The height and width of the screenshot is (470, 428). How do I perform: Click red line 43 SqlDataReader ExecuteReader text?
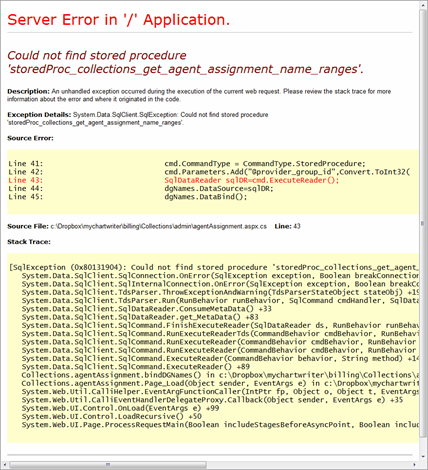[252, 180]
